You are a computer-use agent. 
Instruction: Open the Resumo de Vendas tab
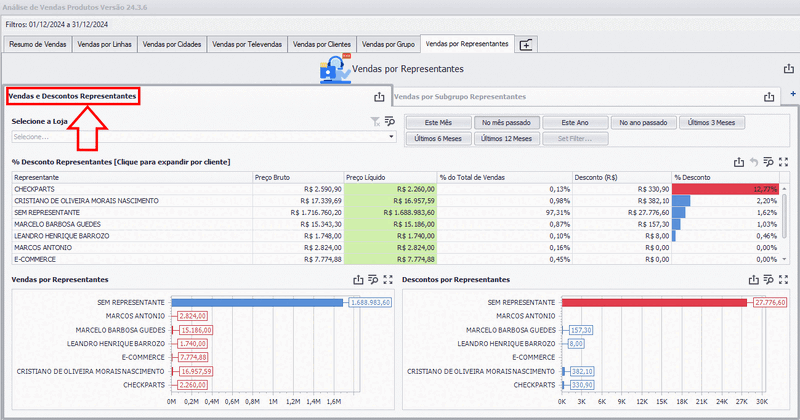click(x=38, y=44)
